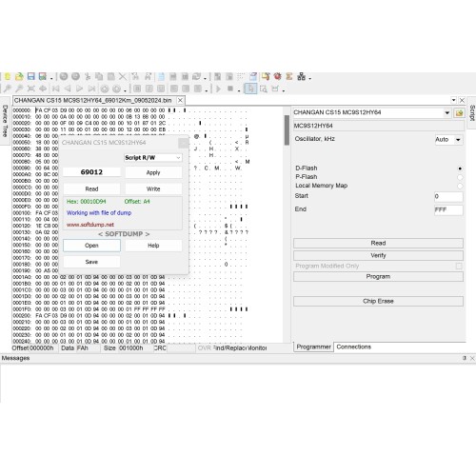Select the D-Flash radio button
The height and width of the screenshot is (476, 476).
[x=460, y=169]
